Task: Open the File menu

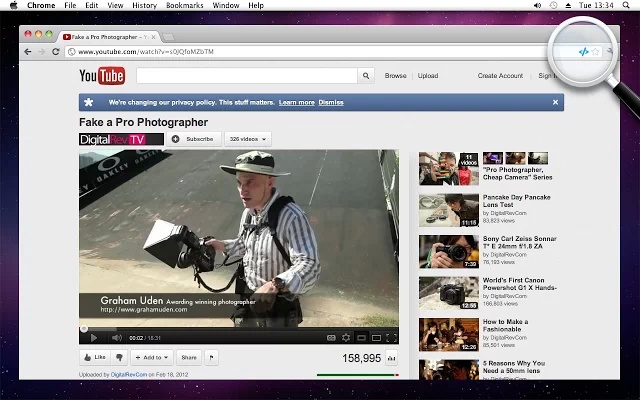Action: [70, 5]
